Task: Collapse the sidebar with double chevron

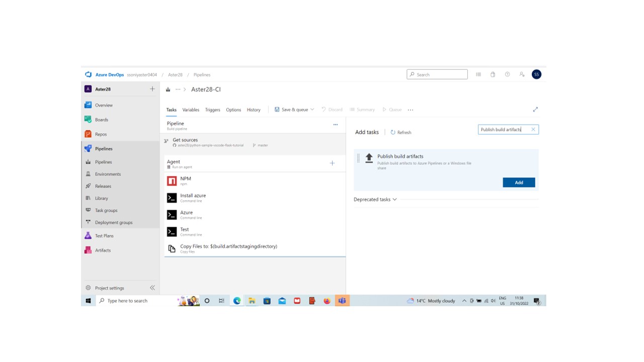Action: (x=152, y=288)
